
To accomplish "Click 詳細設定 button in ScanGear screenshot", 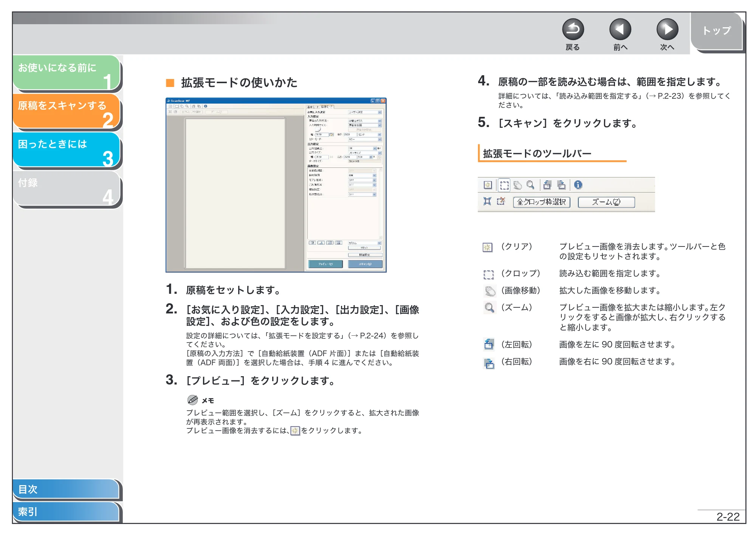I will [365, 255].
